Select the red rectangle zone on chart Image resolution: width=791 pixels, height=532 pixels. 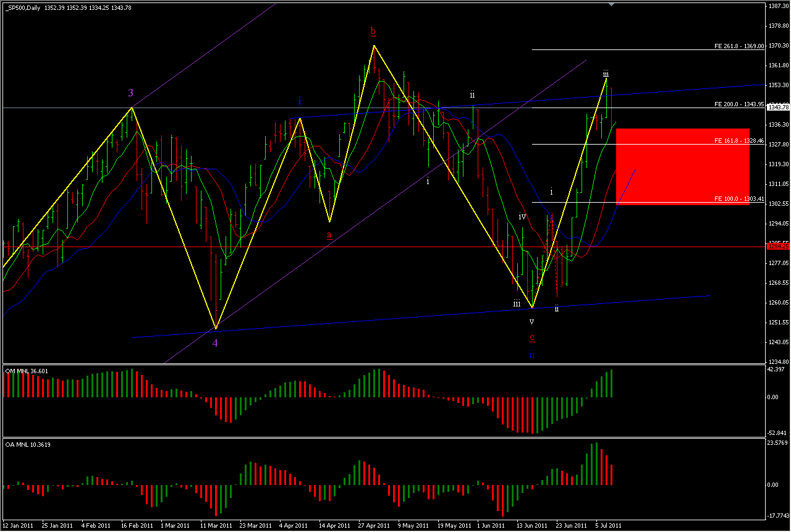point(683,166)
